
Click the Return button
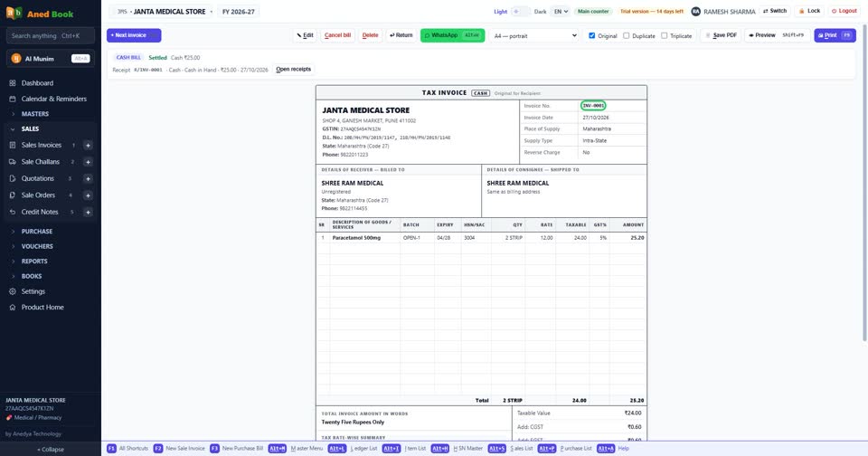click(401, 35)
